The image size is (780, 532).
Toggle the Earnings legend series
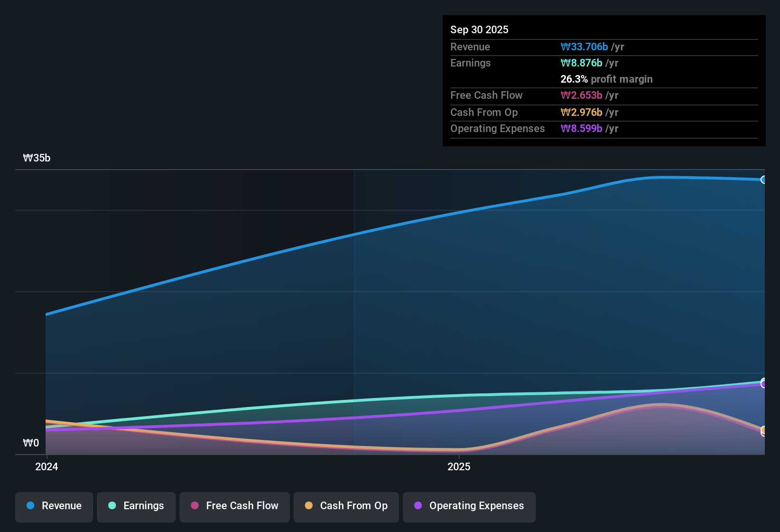pos(136,506)
